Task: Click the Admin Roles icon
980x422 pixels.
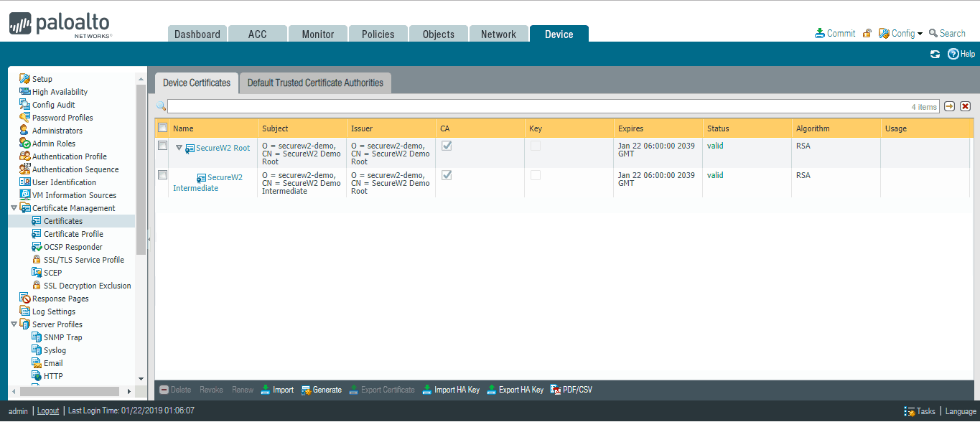Action: coord(24,144)
